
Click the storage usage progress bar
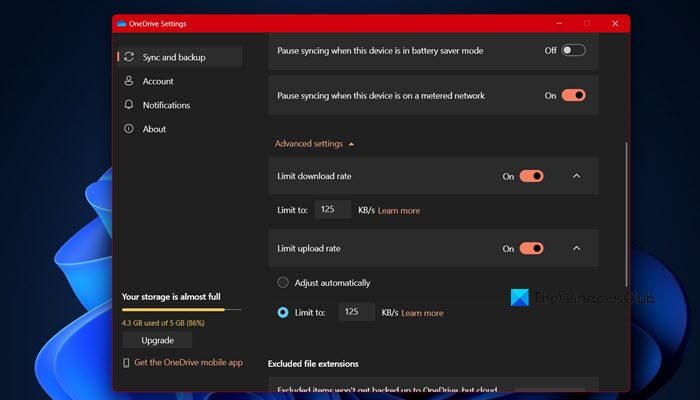tap(182, 309)
